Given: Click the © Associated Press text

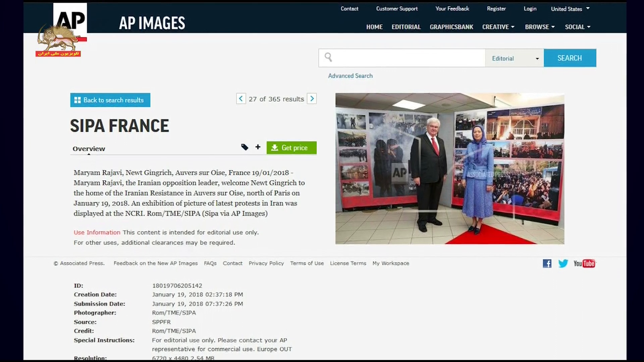Looking at the screenshot, I should (79, 263).
